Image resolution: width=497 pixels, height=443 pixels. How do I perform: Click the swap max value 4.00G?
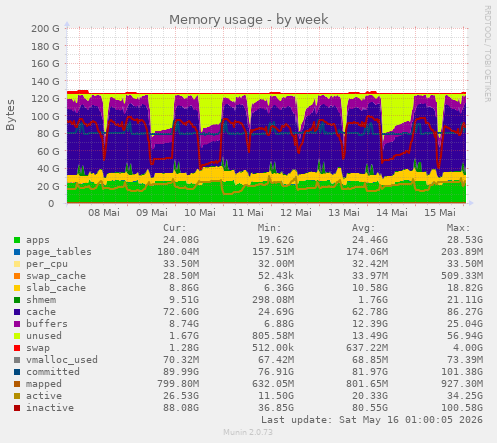[467, 348]
